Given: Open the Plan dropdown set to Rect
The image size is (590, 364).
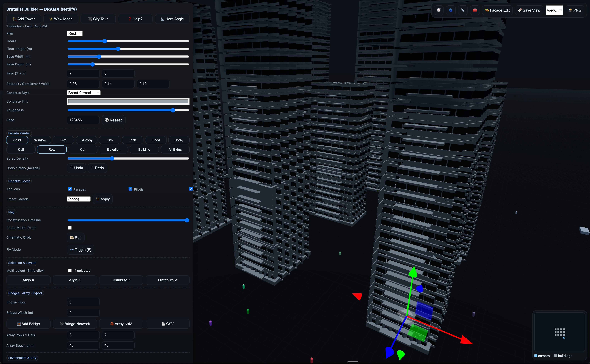Looking at the screenshot, I should click(75, 33).
